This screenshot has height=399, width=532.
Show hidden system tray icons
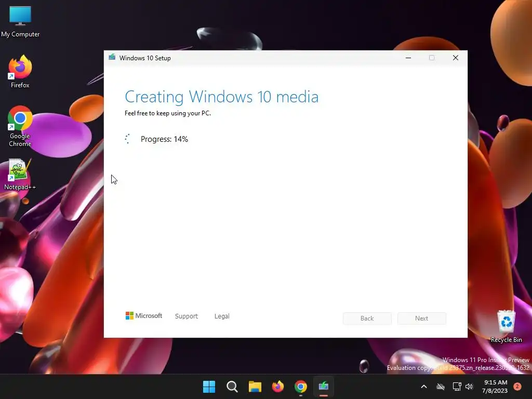click(424, 387)
